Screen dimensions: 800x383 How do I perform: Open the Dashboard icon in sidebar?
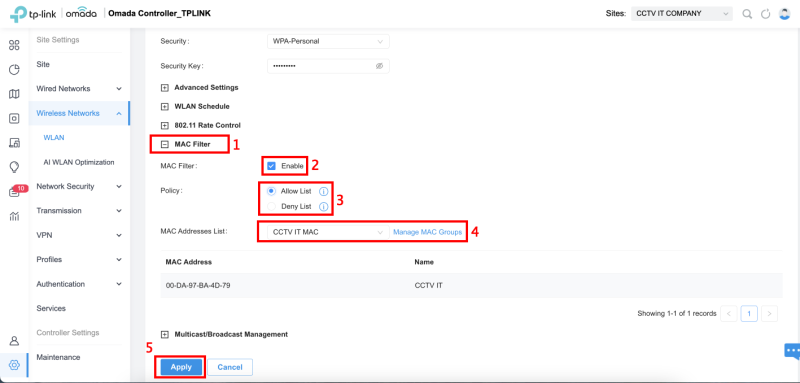14,45
